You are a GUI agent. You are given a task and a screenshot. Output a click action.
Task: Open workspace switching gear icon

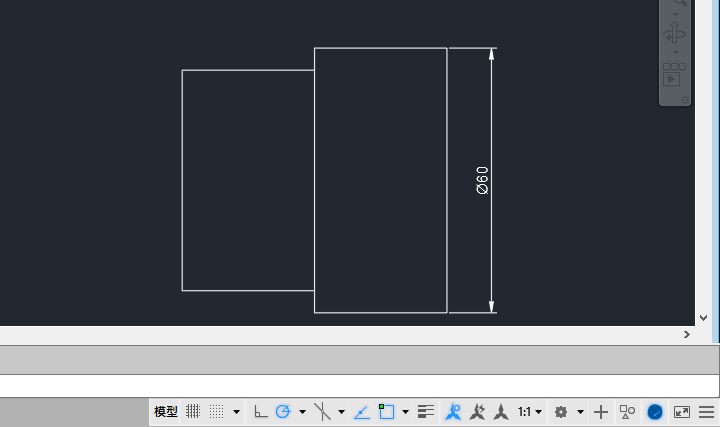[561, 412]
